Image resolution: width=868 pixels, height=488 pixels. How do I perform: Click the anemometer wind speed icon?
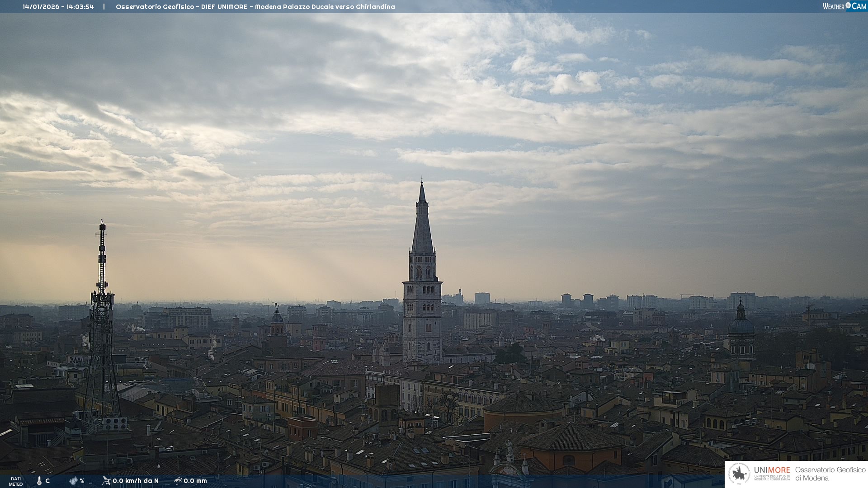(106, 481)
